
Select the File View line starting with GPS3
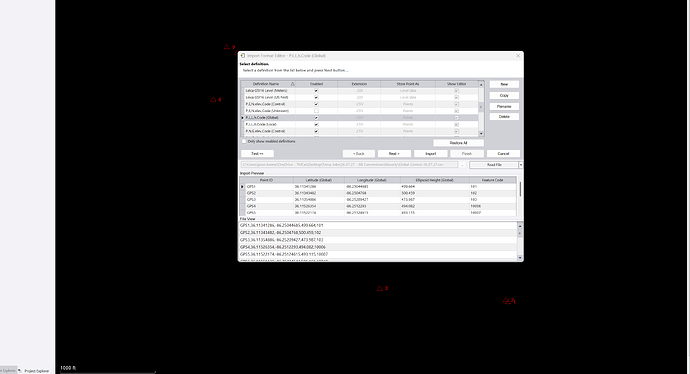378,240
